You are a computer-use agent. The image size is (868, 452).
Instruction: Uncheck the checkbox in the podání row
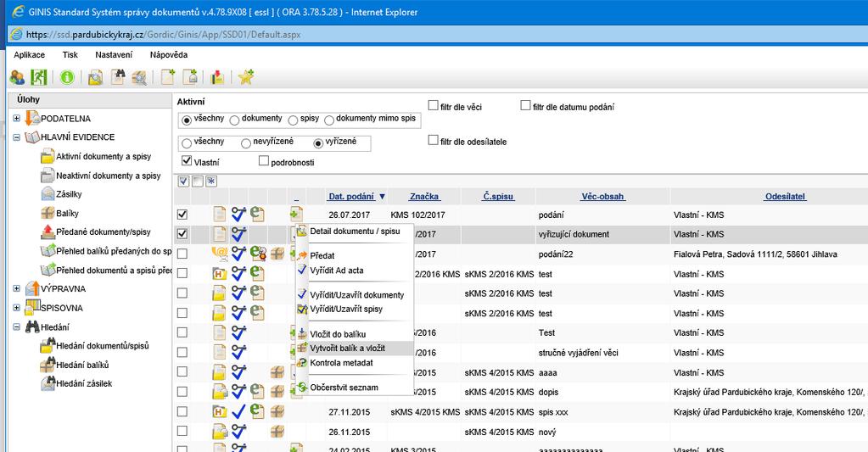[182, 214]
